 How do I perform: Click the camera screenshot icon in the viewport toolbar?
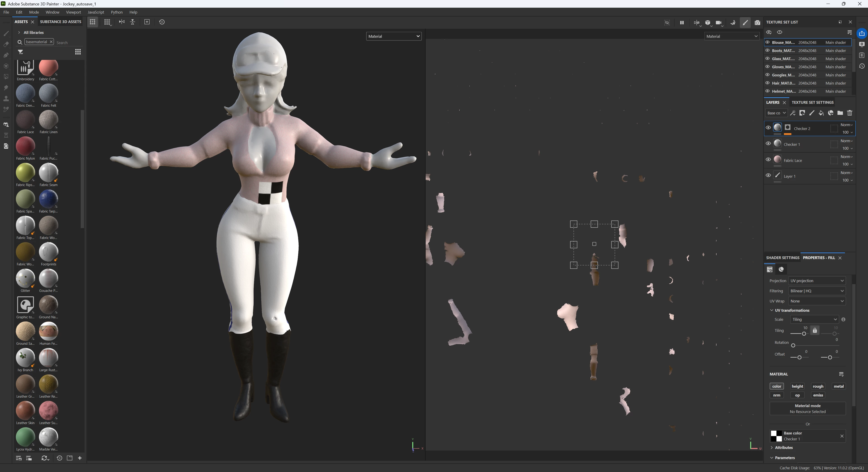757,23
